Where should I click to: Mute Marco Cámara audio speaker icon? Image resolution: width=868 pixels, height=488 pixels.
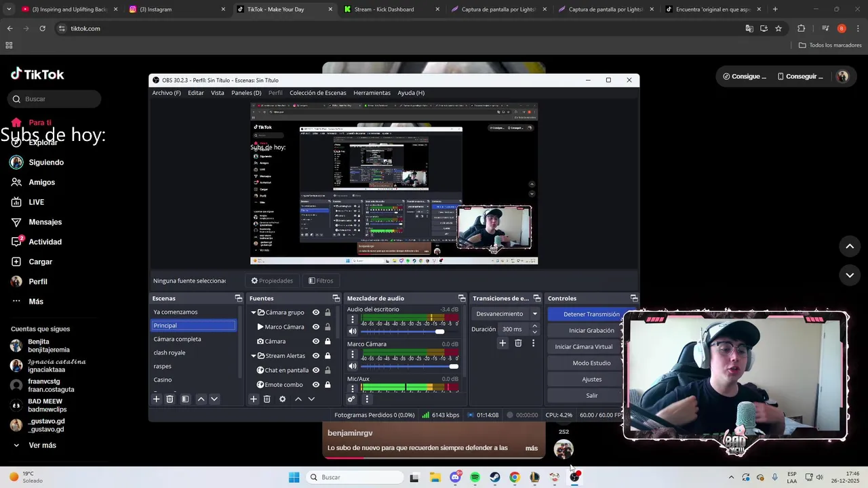(x=353, y=366)
